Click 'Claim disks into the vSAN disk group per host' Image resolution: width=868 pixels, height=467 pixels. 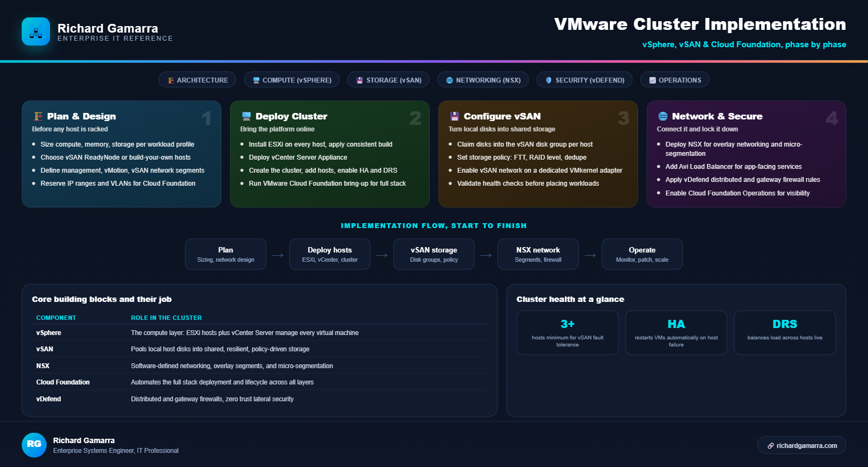pos(525,144)
